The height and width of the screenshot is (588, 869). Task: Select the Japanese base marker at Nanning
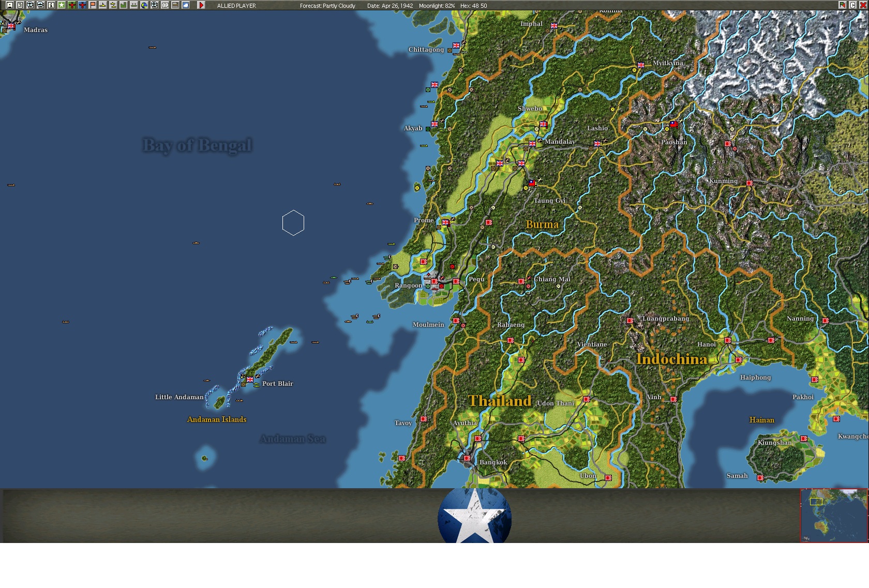(x=826, y=321)
